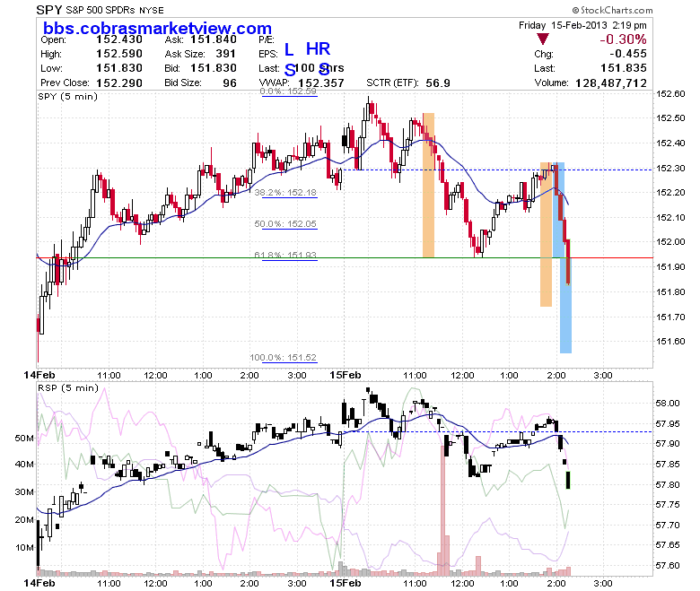Click the -0.30% percent change
The width and height of the screenshot is (700, 591).
tap(623, 39)
